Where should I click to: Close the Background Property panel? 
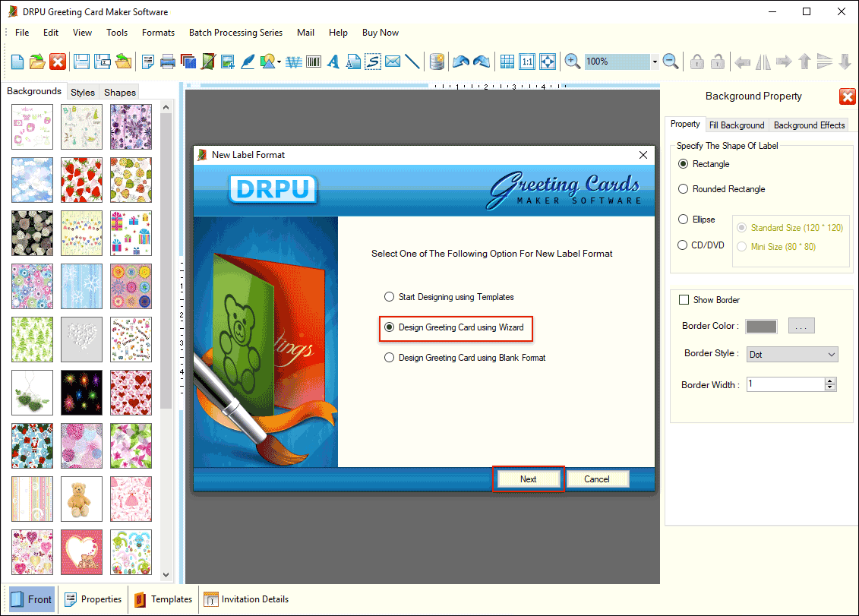point(847,96)
